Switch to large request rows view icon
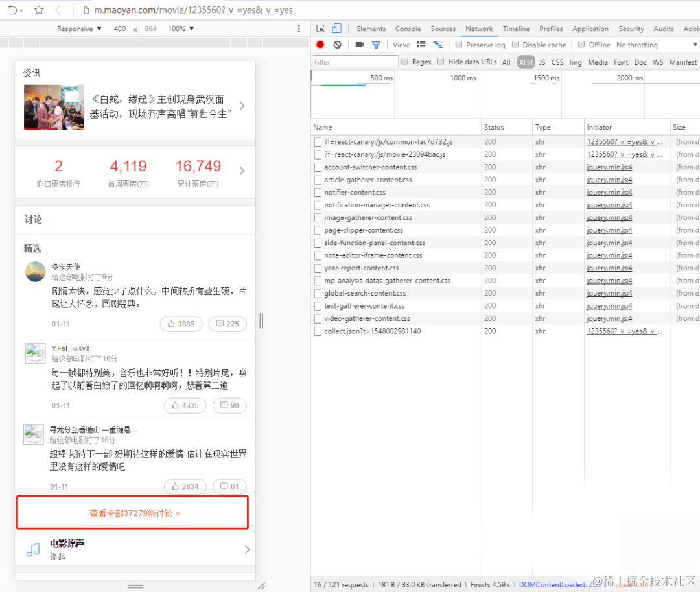The image size is (700, 592). point(421,45)
